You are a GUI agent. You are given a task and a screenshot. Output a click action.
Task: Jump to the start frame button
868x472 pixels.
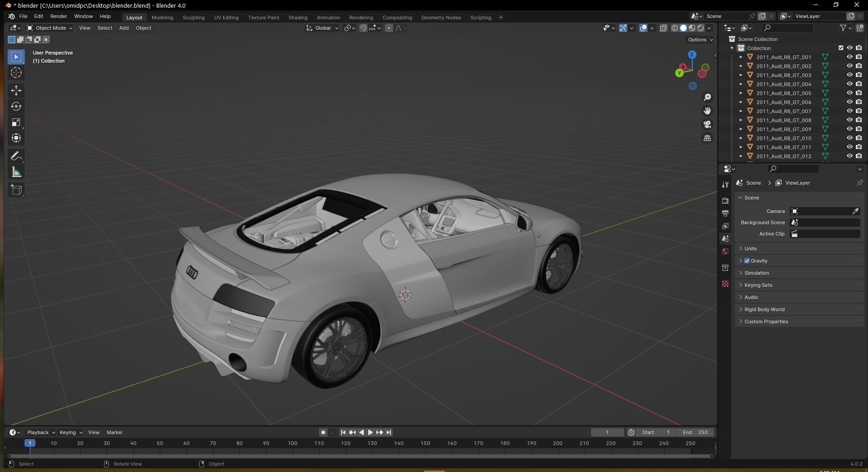click(343, 432)
